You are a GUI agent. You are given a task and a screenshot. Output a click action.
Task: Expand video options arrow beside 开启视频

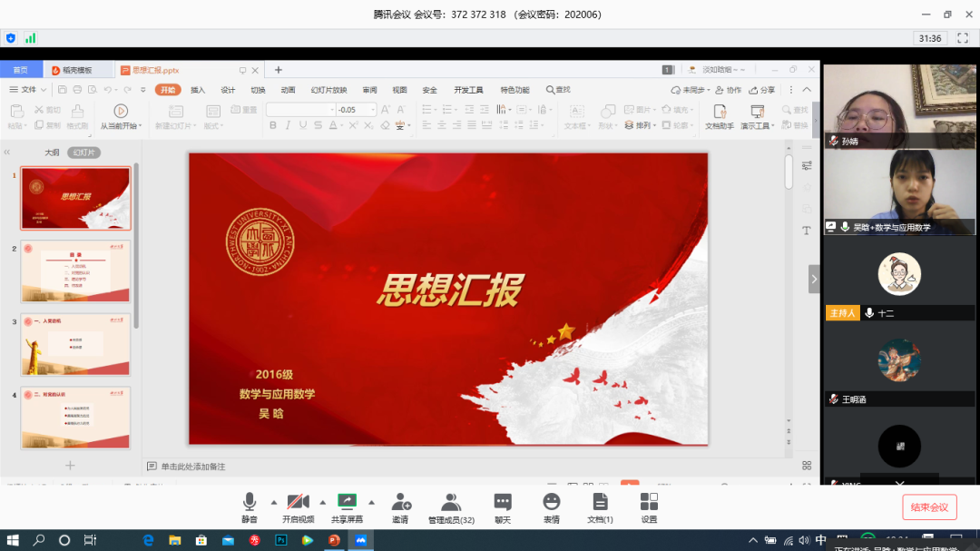point(322,501)
